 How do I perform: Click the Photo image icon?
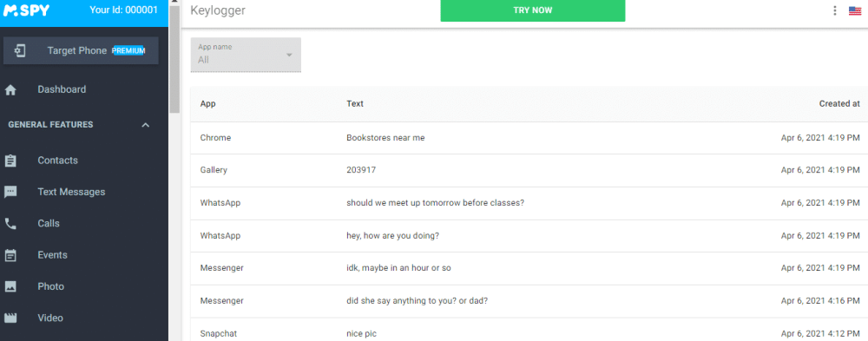coord(10,286)
